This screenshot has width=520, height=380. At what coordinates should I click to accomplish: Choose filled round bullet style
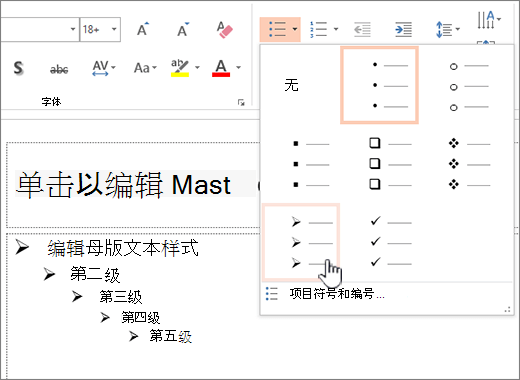[379, 85]
